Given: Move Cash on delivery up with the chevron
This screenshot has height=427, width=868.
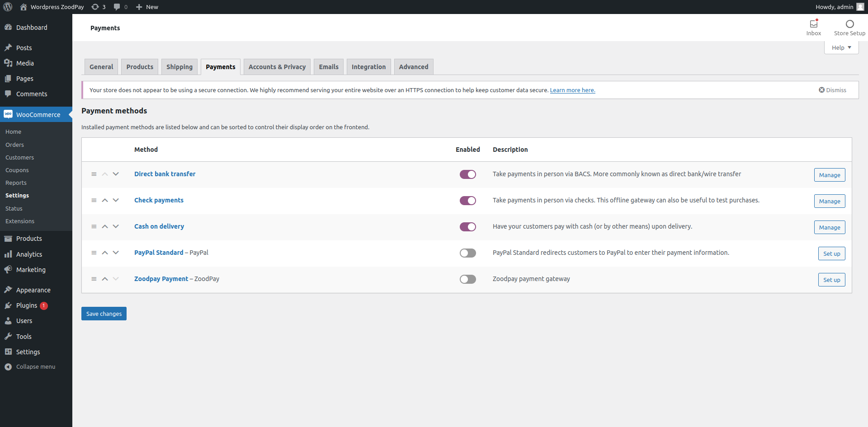Looking at the screenshot, I should [105, 226].
